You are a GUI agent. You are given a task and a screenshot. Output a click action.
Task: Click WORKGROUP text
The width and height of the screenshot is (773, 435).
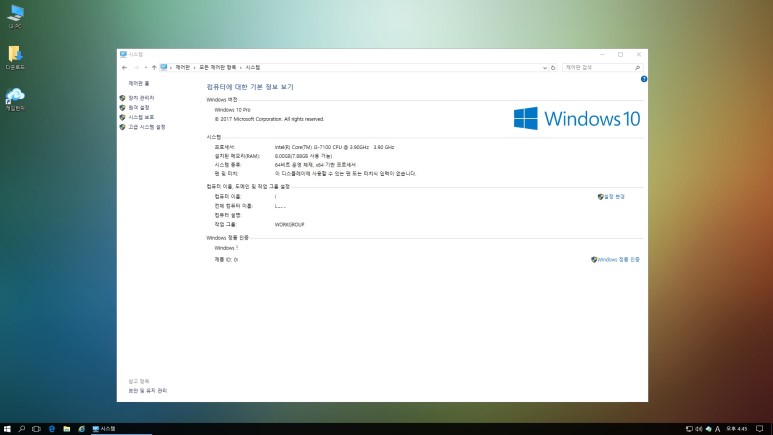pos(289,224)
